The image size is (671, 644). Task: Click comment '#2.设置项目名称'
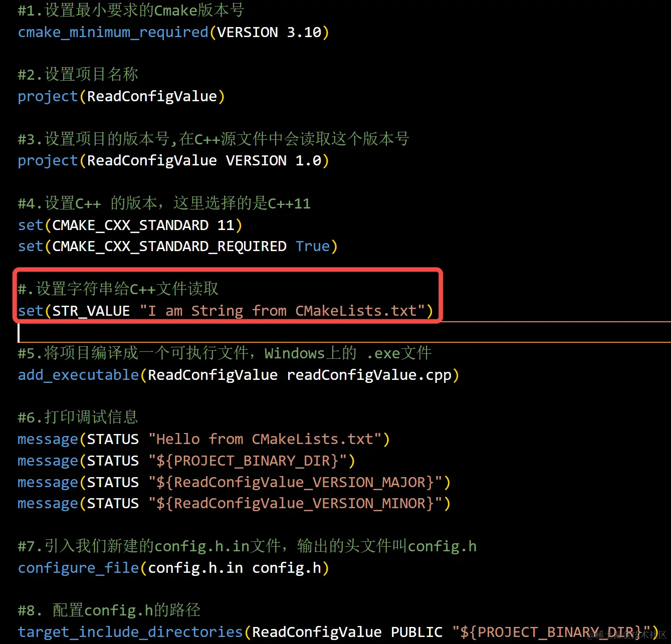click(x=78, y=74)
